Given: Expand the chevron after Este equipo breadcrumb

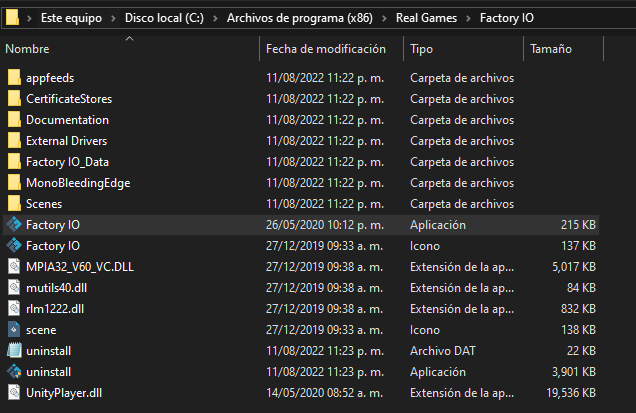Looking at the screenshot, I should [115, 18].
